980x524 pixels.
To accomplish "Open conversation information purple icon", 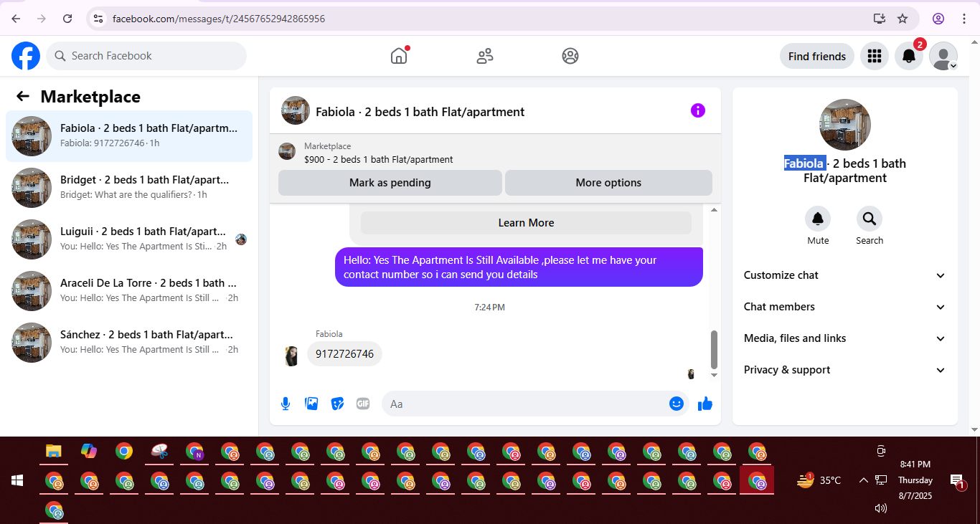I will (x=698, y=110).
